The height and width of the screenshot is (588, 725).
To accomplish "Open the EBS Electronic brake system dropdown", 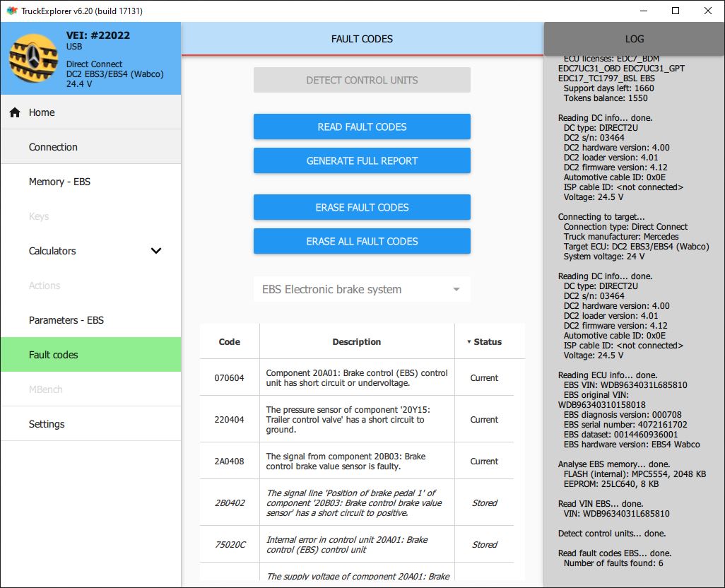I will (x=361, y=290).
